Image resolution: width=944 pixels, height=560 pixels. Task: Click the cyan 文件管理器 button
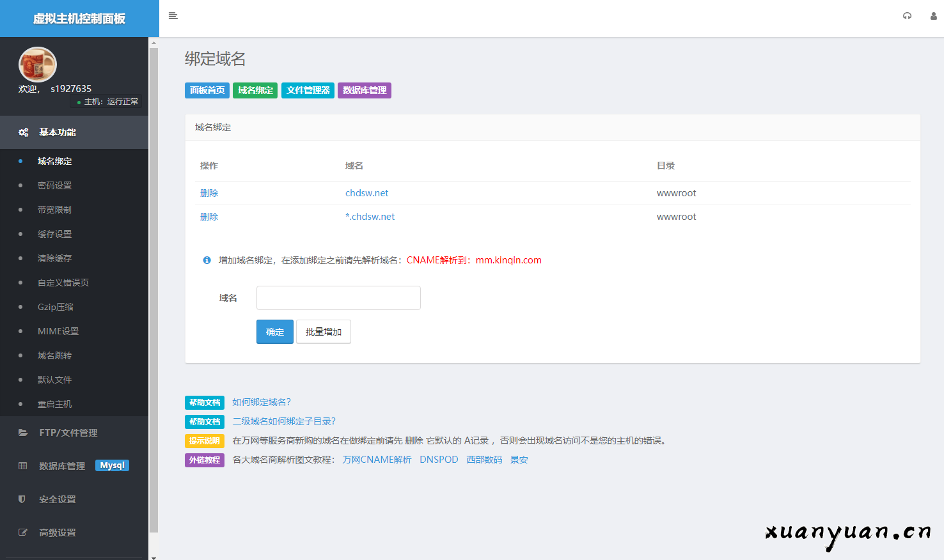point(308,90)
